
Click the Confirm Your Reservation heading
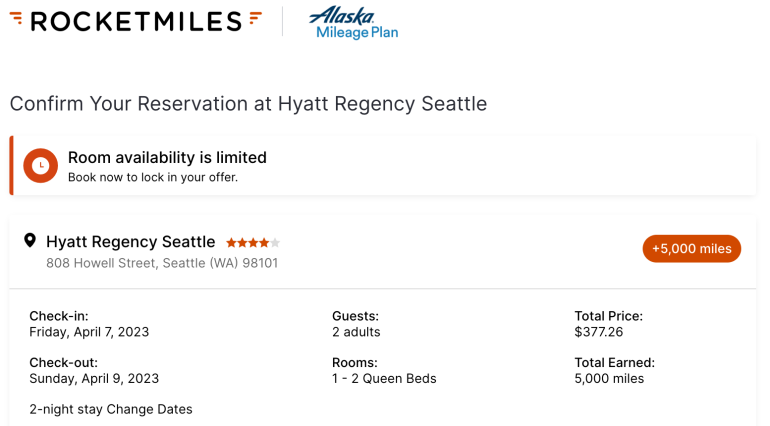[248, 103]
